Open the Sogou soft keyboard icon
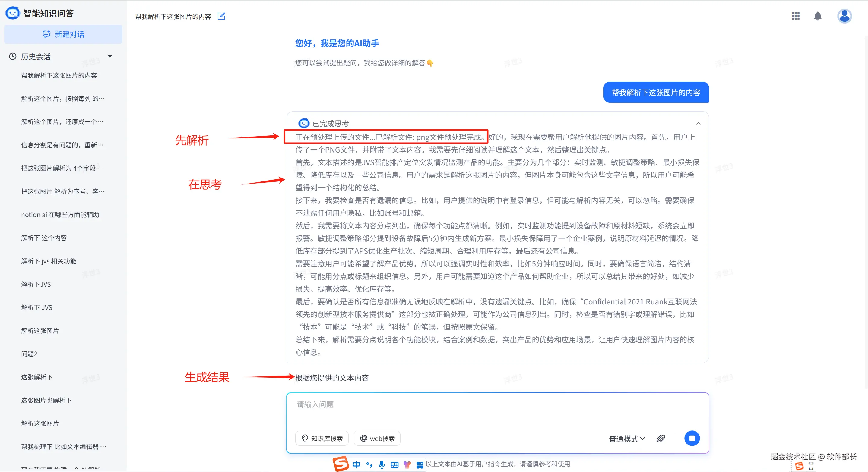The image size is (868, 472). click(x=394, y=465)
